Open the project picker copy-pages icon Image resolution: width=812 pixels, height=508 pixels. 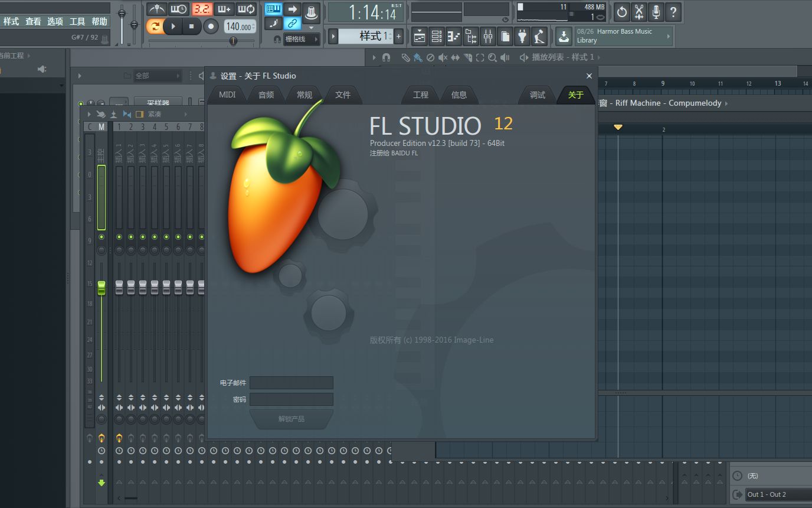pos(505,37)
